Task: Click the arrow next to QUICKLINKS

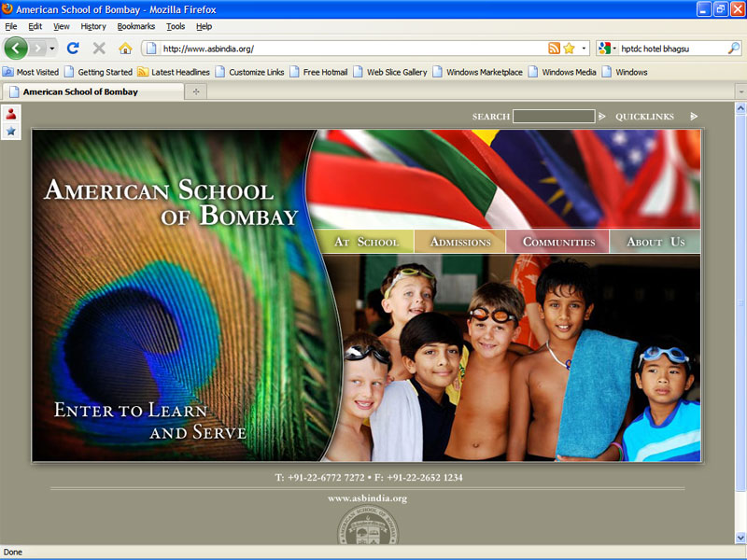Action: pyautogui.click(x=694, y=116)
